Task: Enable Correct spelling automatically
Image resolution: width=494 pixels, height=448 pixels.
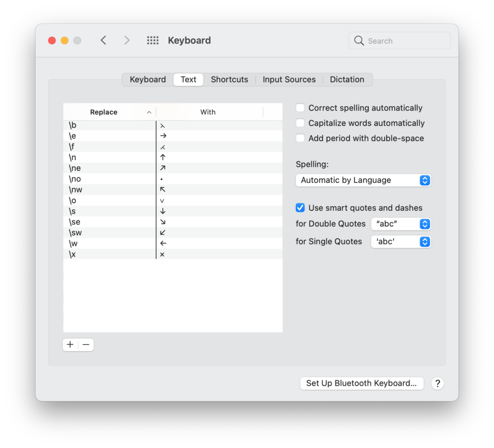Action: pos(300,108)
